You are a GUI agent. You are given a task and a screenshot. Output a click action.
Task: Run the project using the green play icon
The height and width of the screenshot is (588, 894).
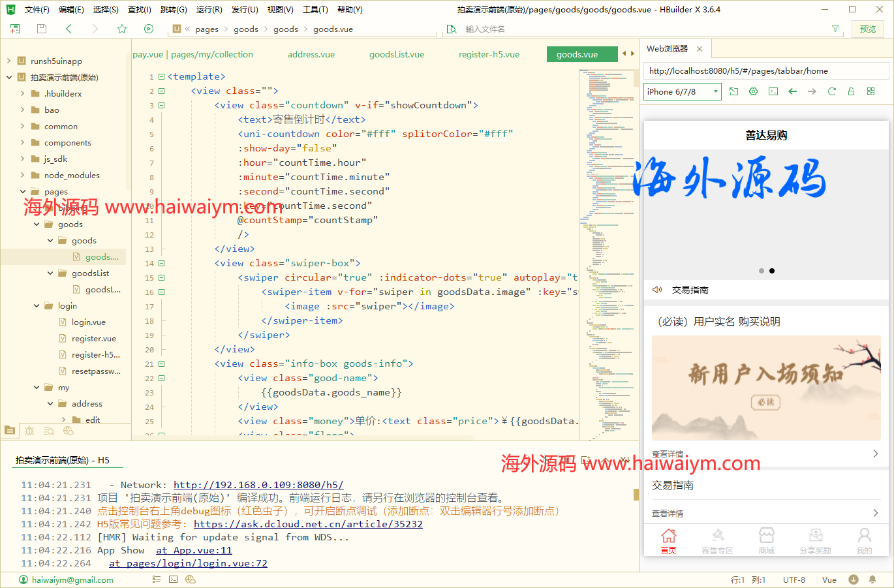[x=149, y=29]
